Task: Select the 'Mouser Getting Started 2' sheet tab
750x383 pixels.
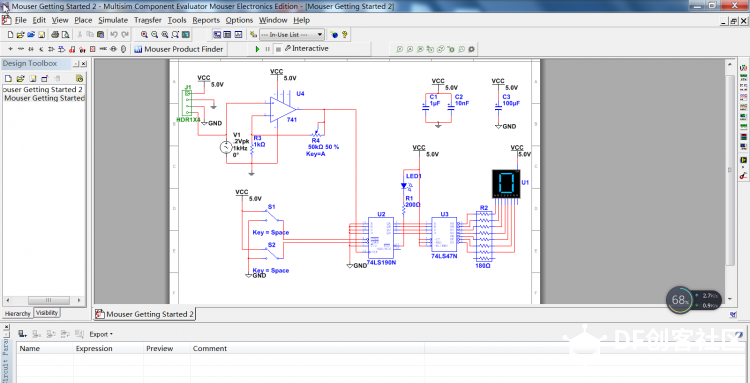Action: click(145, 314)
